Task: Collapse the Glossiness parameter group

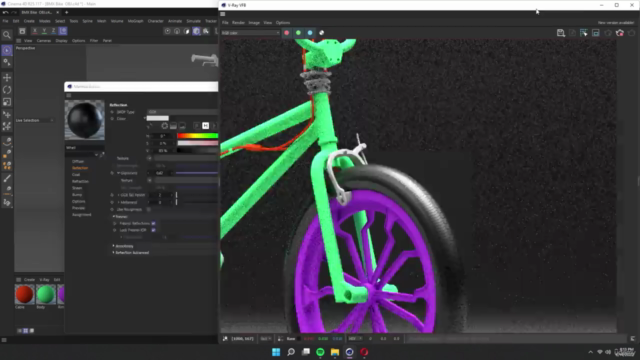Action: [118, 173]
